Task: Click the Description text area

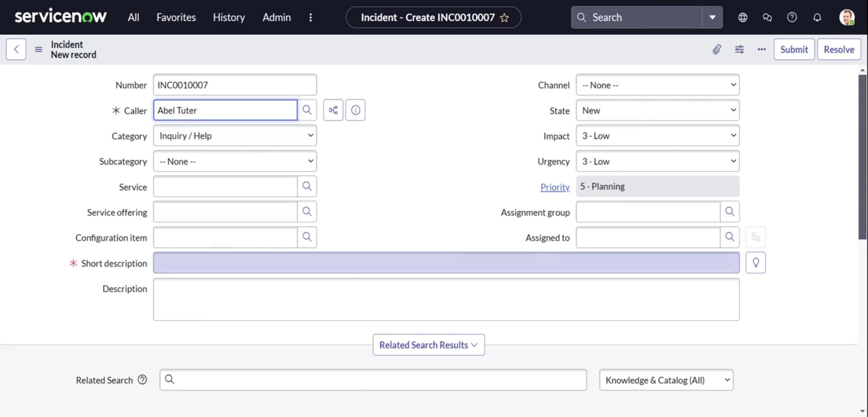Action: click(x=446, y=299)
